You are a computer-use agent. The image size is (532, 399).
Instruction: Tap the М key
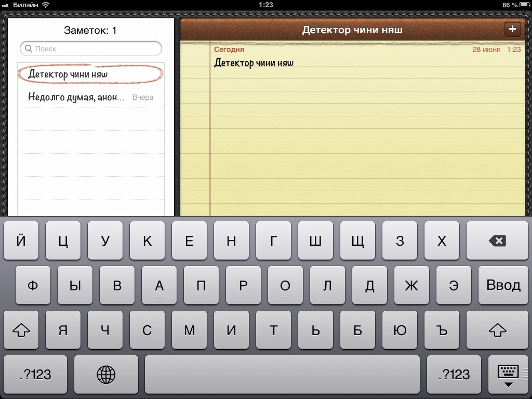tap(189, 330)
